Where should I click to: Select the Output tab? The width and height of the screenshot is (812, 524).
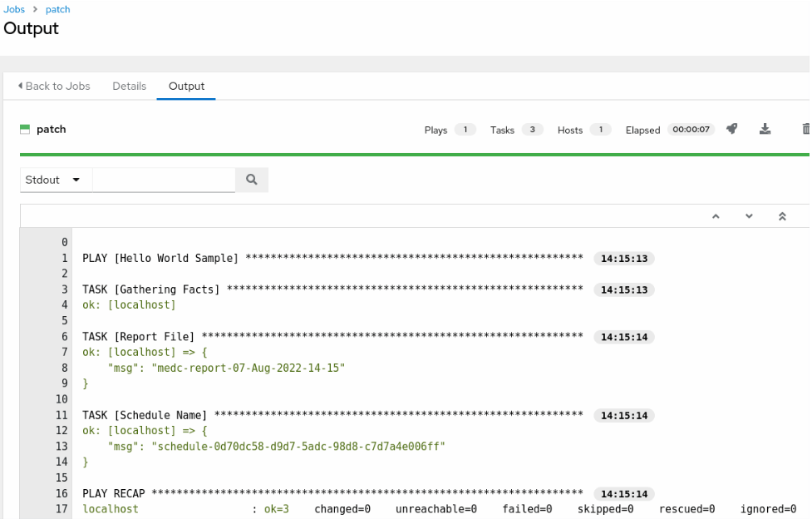(186, 86)
